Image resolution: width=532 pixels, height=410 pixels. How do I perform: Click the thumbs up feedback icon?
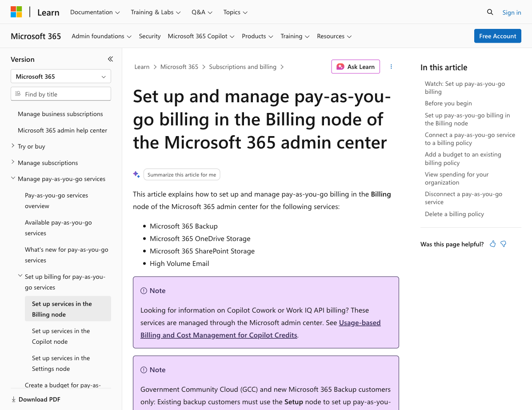point(492,244)
